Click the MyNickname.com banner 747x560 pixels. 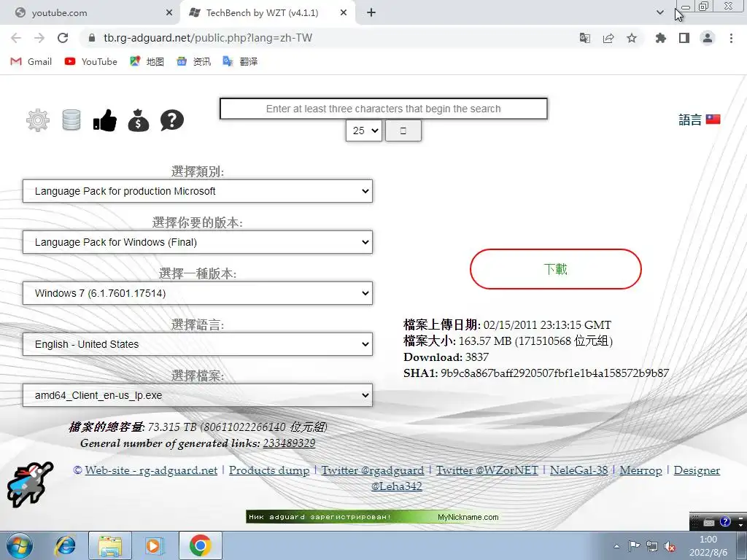coord(373,517)
